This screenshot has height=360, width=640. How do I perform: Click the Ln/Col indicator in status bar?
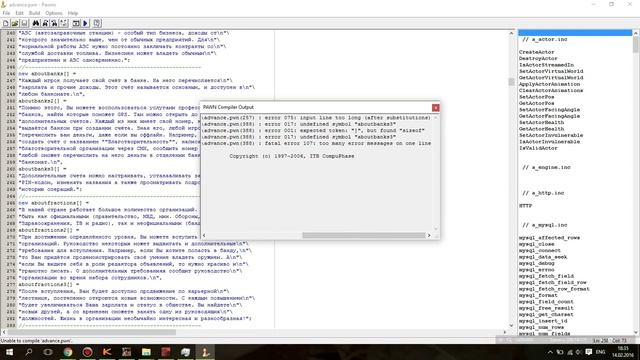(609, 340)
